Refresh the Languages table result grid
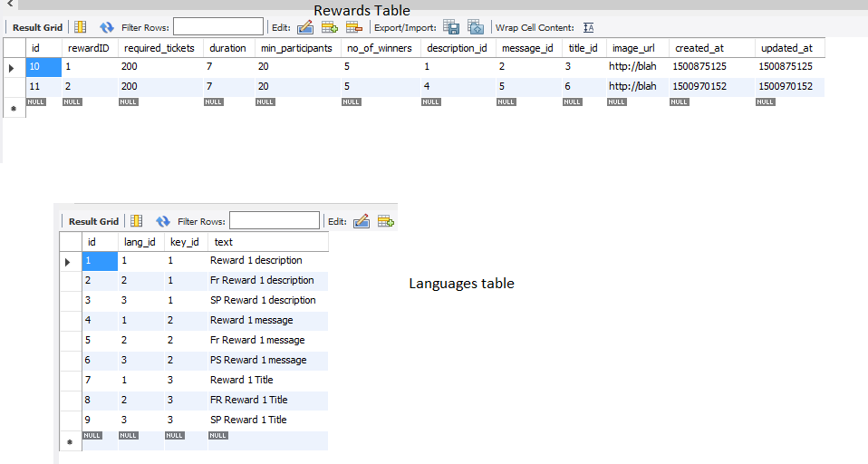868x464 pixels. pyautogui.click(x=163, y=221)
